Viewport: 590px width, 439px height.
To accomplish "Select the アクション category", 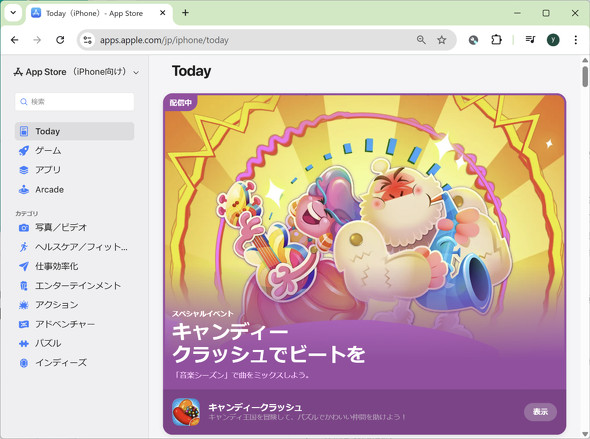I will (75, 305).
